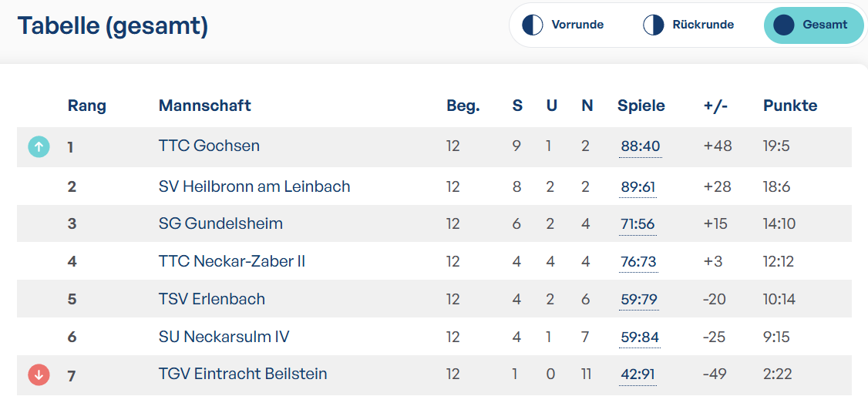This screenshot has height=413, width=868.
Task: Select the Vorrunde table view
Action: 563,25
